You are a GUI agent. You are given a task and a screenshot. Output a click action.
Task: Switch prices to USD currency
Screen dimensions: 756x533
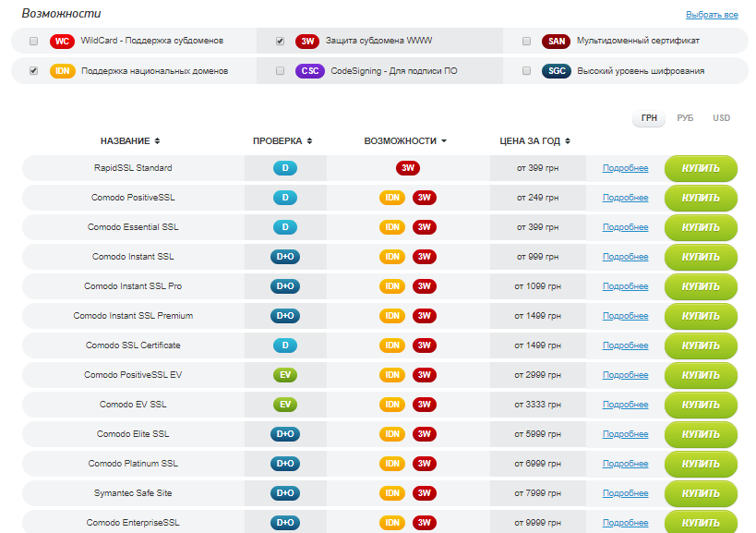pos(721,118)
